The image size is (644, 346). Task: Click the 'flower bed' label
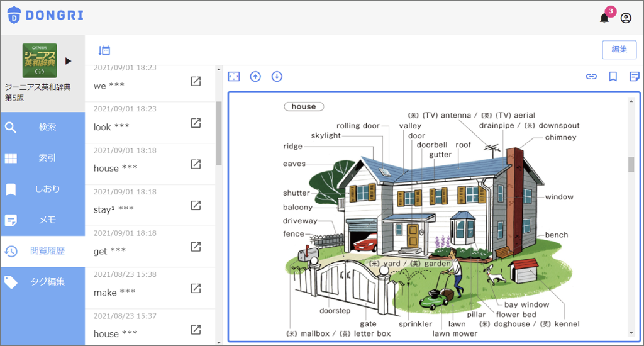coord(516,315)
